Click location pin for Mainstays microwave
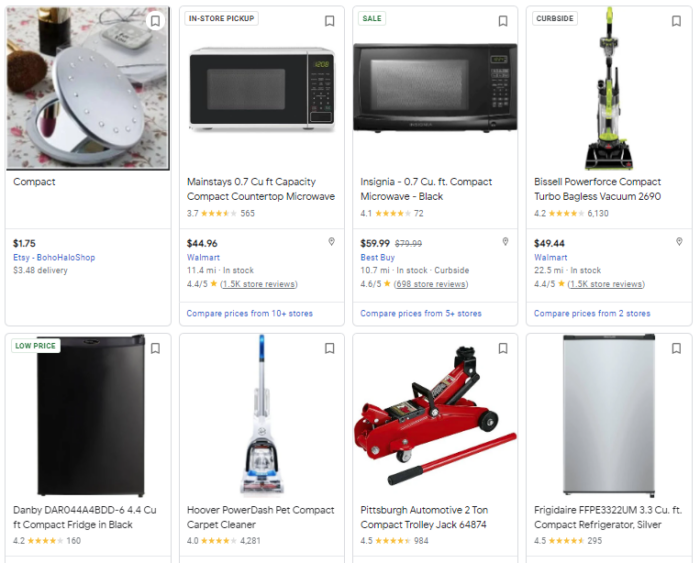The height and width of the screenshot is (563, 700). click(x=332, y=242)
